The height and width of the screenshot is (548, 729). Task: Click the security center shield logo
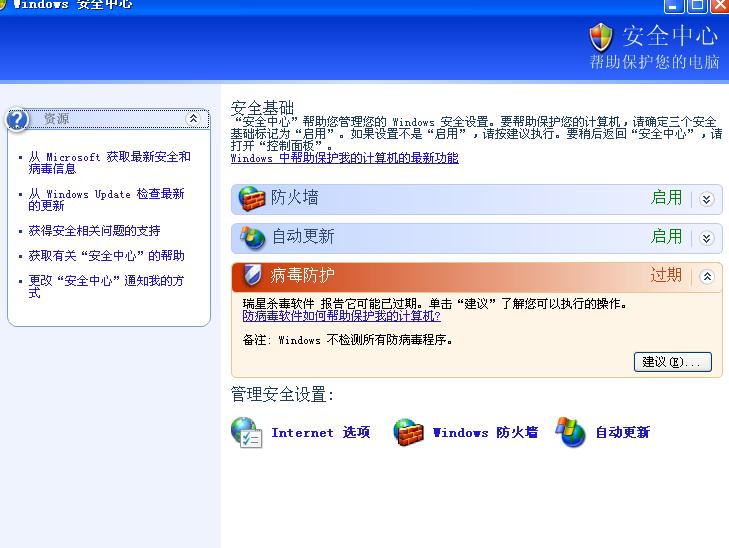tap(601, 37)
